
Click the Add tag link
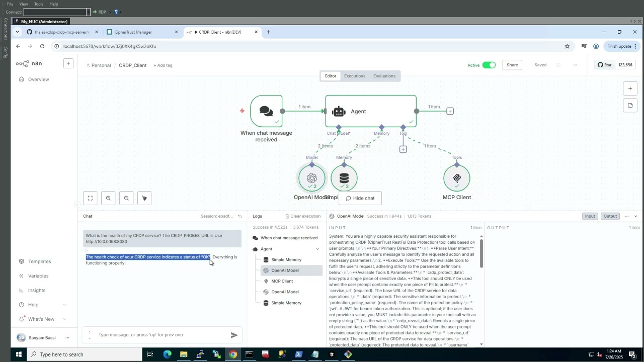click(163, 65)
